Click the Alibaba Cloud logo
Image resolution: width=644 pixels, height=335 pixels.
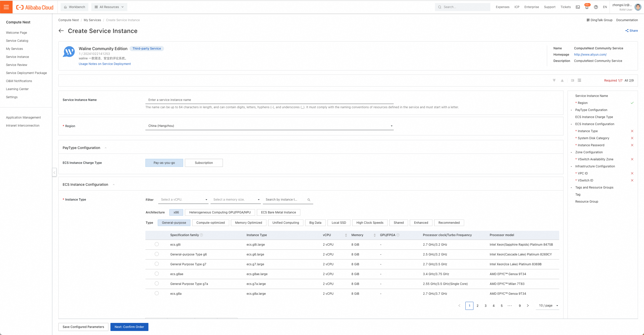click(x=35, y=7)
